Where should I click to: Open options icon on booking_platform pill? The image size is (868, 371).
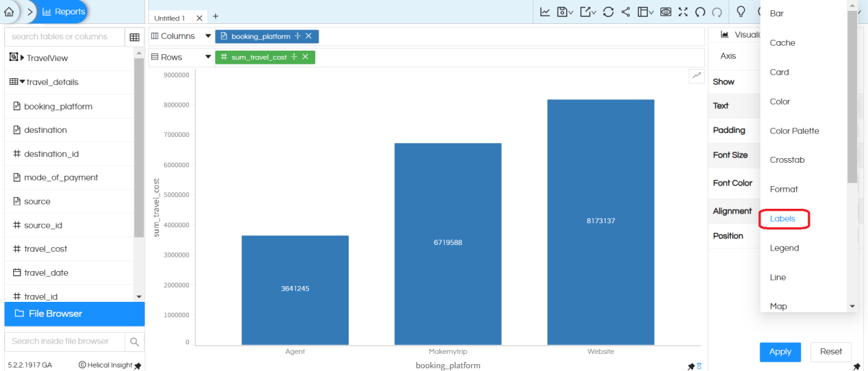[297, 36]
